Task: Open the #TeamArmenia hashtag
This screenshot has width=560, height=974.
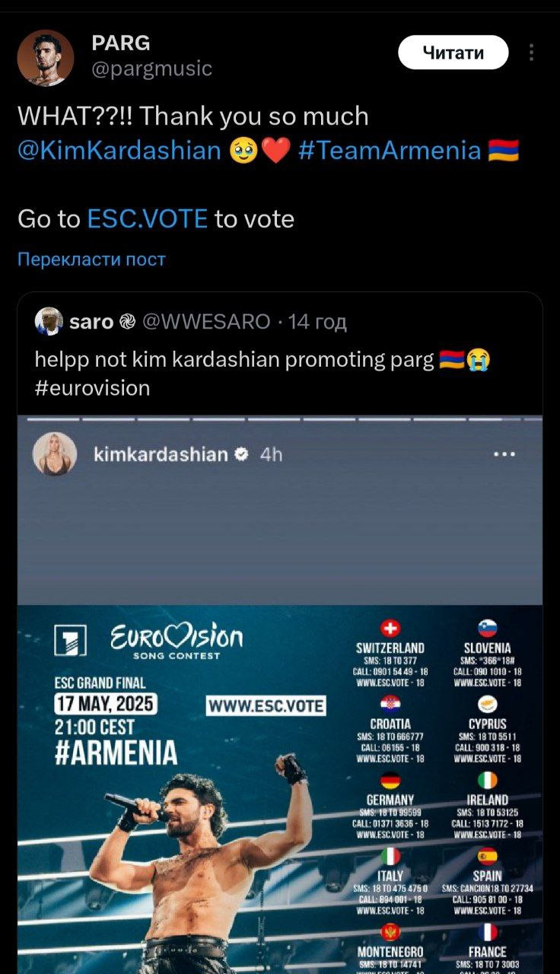Action: click(390, 150)
